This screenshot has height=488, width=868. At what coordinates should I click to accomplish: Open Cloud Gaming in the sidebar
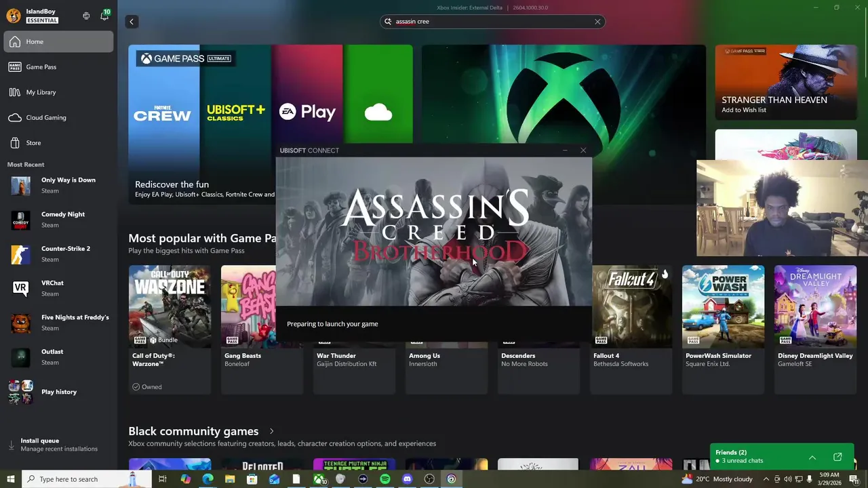point(58,117)
